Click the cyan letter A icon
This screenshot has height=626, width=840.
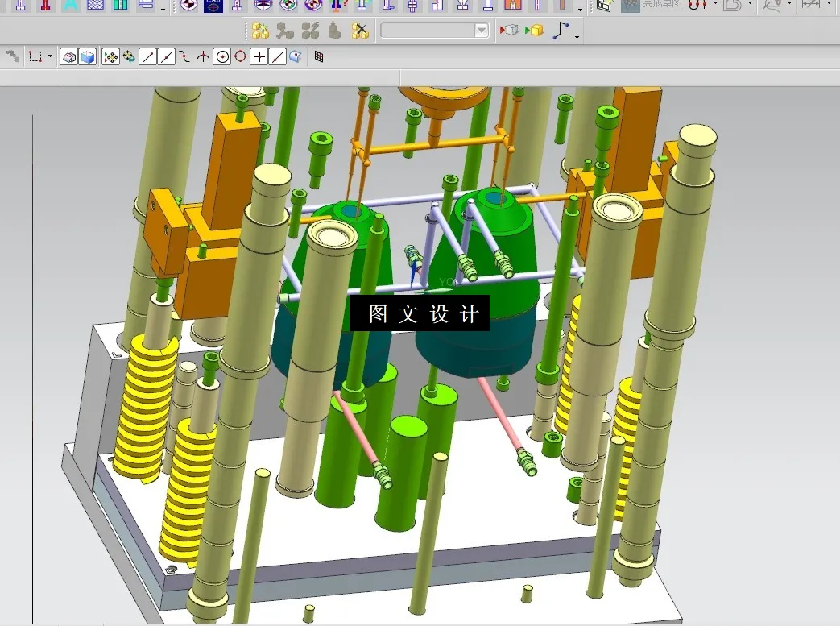[x=70, y=6]
